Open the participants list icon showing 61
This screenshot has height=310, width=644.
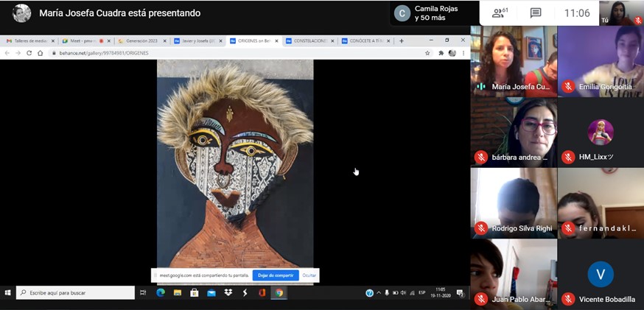click(500, 13)
